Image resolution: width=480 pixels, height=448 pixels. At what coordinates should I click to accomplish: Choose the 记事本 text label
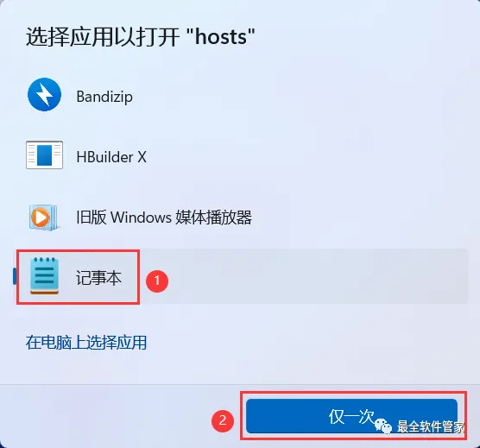98,278
